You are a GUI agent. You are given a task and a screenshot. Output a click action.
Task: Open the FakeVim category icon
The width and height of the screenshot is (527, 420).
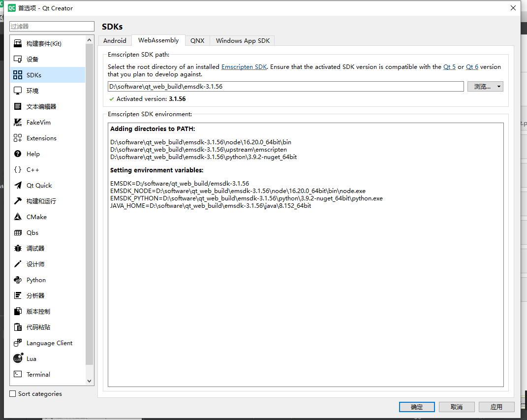click(18, 123)
